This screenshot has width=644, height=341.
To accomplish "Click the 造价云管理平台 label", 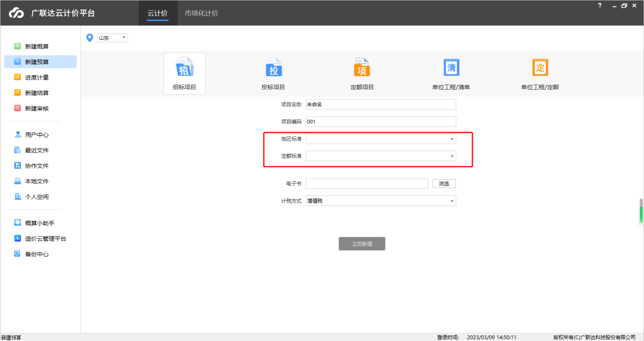I will point(46,238).
